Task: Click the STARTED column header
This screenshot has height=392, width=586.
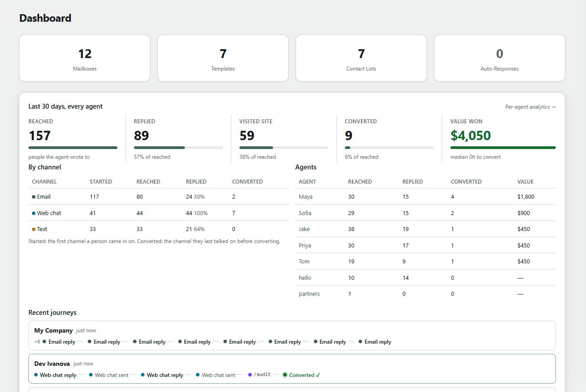Action: (101, 182)
